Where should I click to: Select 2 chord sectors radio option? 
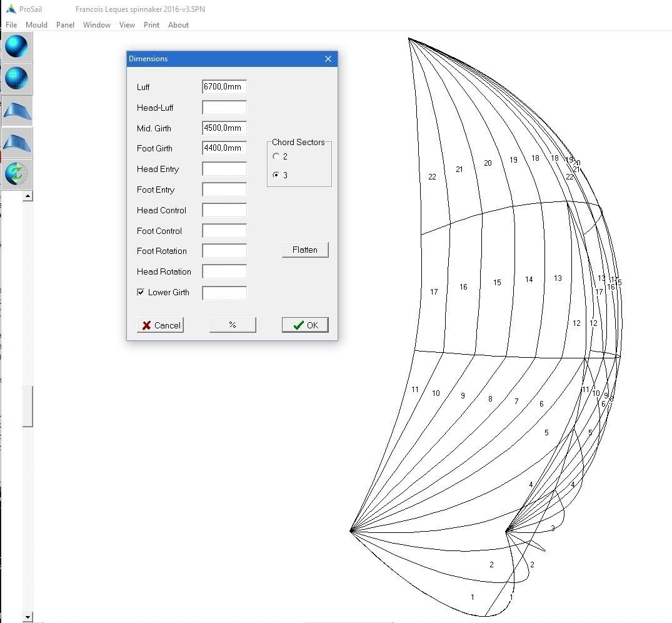276,156
